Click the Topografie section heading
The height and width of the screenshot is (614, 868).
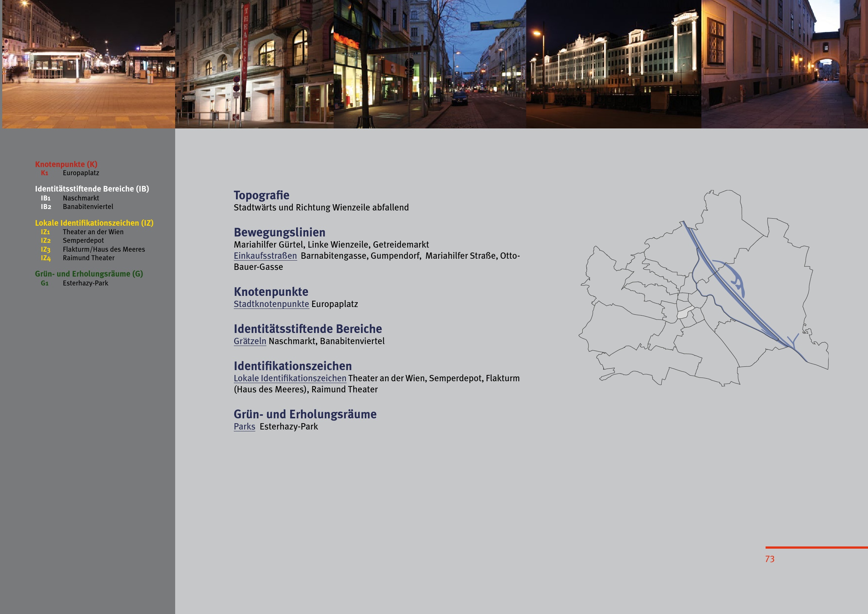pos(261,196)
